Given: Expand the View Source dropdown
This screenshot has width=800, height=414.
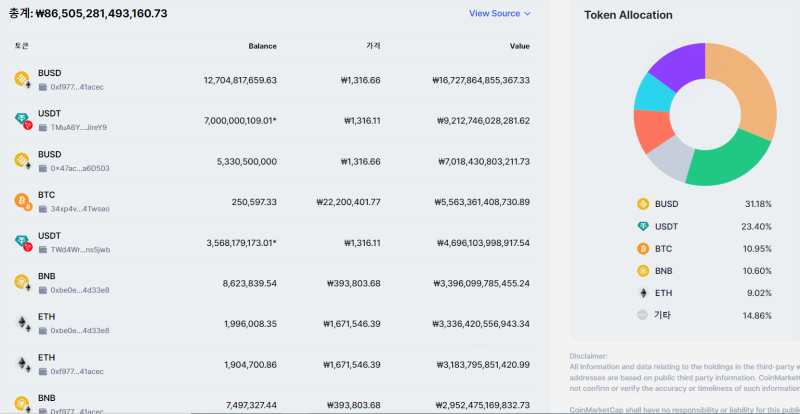Looking at the screenshot, I should [x=499, y=14].
